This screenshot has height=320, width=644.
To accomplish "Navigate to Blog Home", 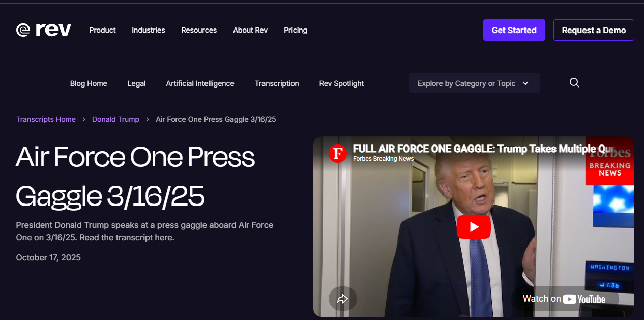I will (x=89, y=83).
